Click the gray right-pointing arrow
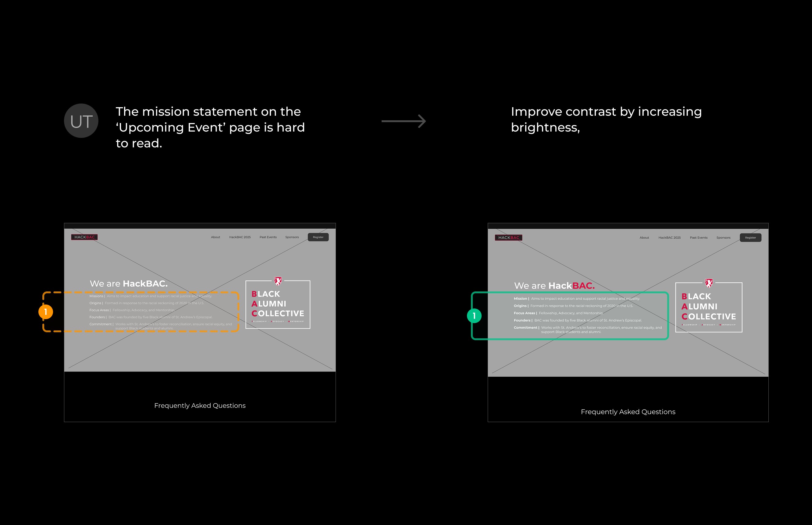812x525 pixels. [x=404, y=121]
